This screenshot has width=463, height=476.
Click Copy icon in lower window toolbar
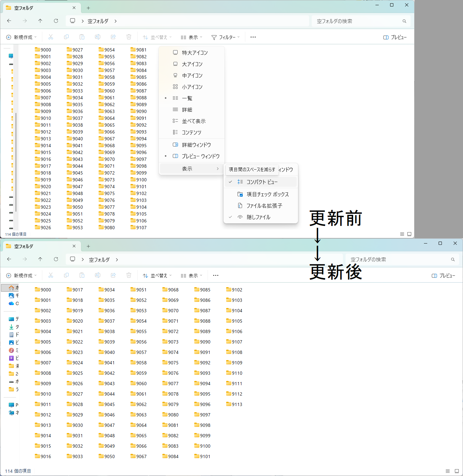tap(66, 275)
